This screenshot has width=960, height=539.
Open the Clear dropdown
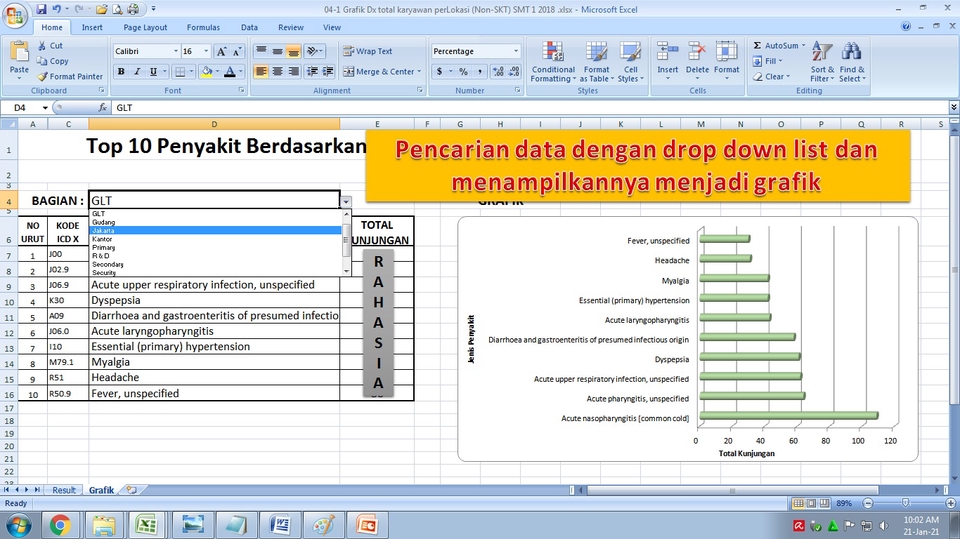click(771, 77)
